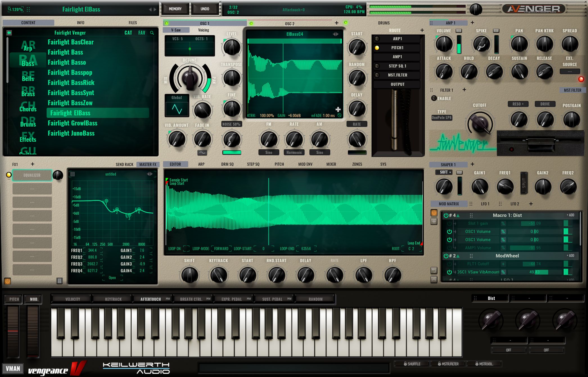Click the FREQ1 344.4 value field
The height and width of the screenshot is (377, 588).
tap(93, 250)
